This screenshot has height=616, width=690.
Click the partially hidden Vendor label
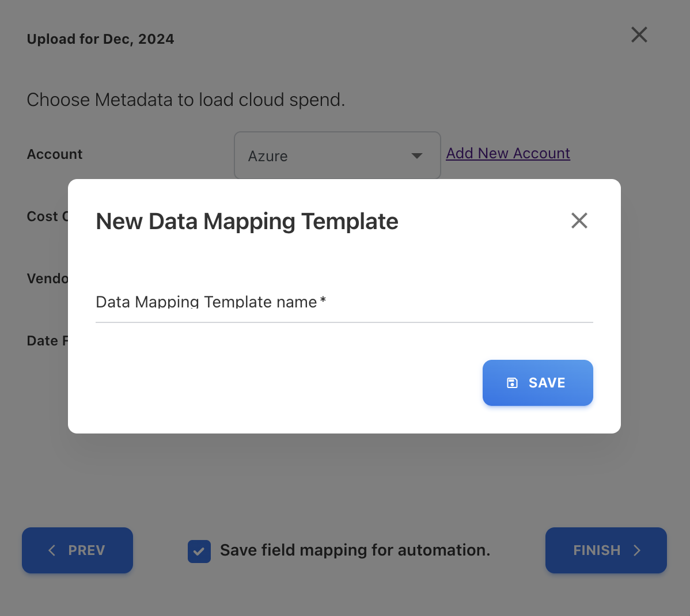[x=47, y=279]
